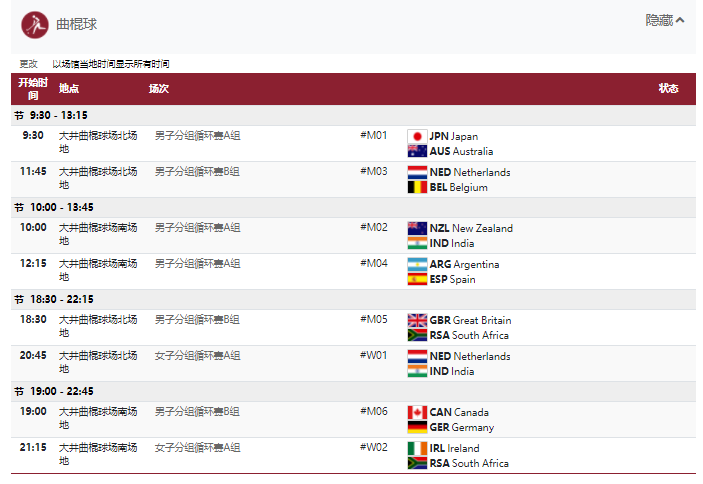Click match number #W02
The width and height of the screenshot is (703, 484).
coord(373,447)
